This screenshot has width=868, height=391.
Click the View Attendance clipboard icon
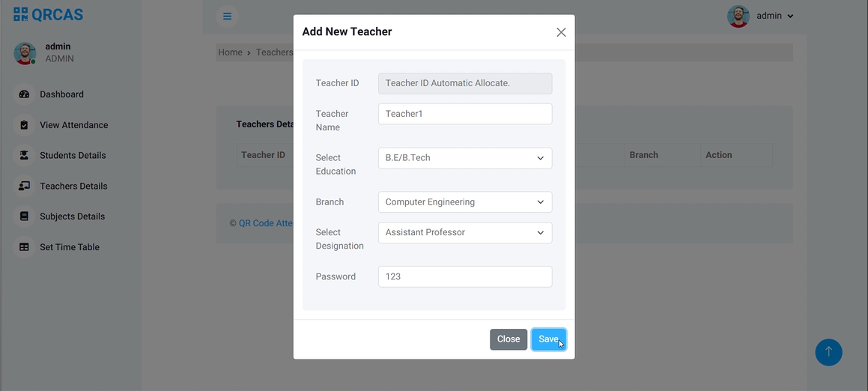click(x=24, y=125)
